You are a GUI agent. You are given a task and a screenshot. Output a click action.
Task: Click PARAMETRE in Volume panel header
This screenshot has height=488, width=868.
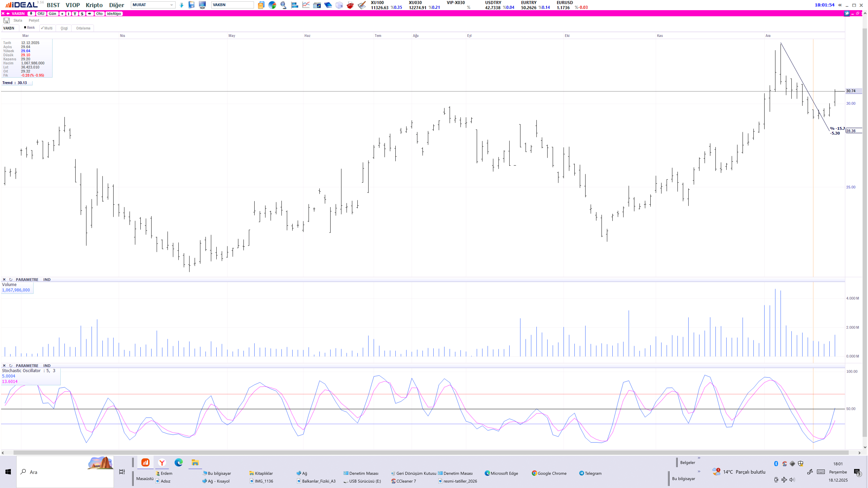point(27,280)
